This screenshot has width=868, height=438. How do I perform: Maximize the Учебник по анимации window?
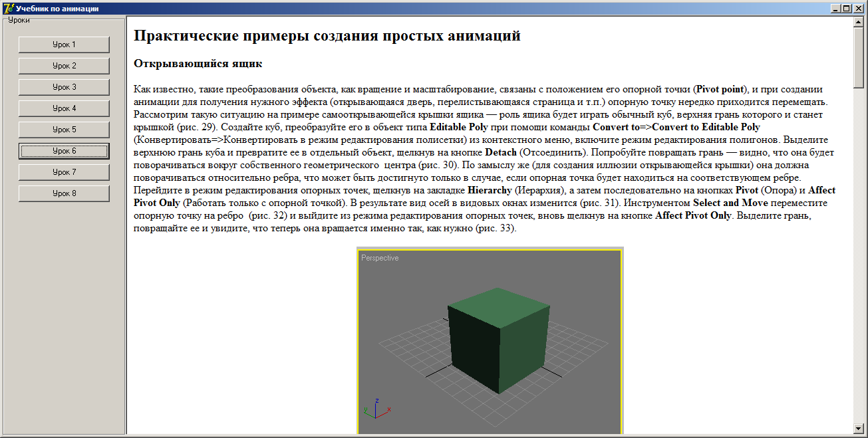tap(845, 9)
